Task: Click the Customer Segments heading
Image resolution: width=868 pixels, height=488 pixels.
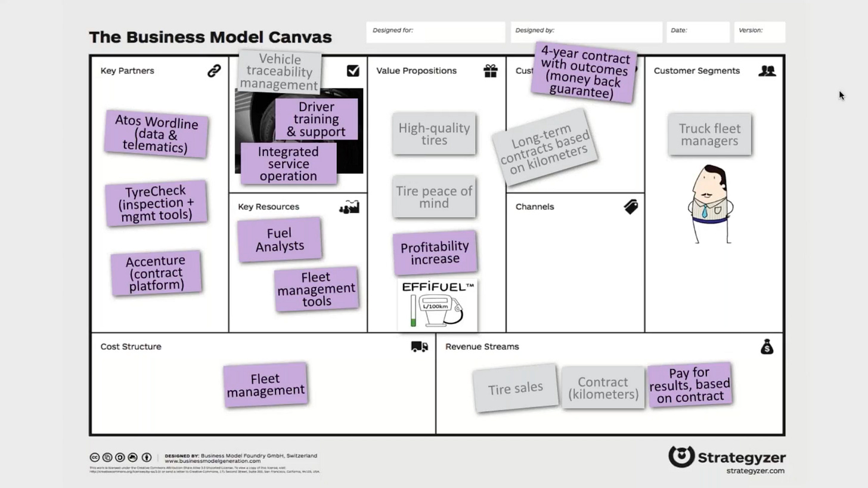Action: [x=696, y=71]
